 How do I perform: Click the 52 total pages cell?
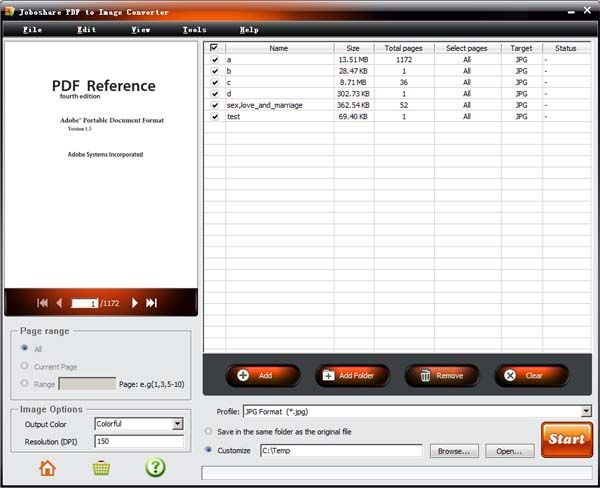tap(404, 105)
